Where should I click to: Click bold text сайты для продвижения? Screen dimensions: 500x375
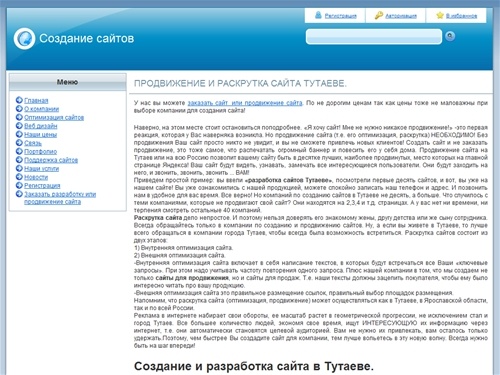point(192,278)
